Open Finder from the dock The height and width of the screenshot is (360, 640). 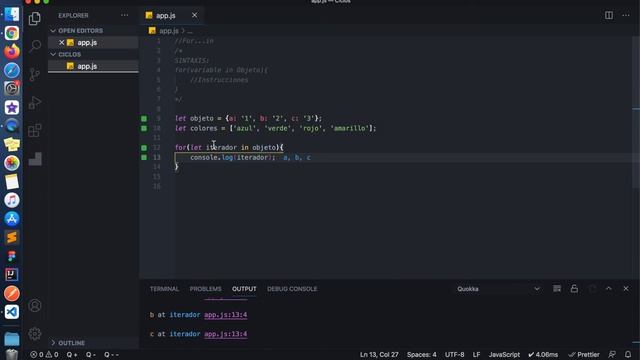pyautogui.click(x=12, y=14)
